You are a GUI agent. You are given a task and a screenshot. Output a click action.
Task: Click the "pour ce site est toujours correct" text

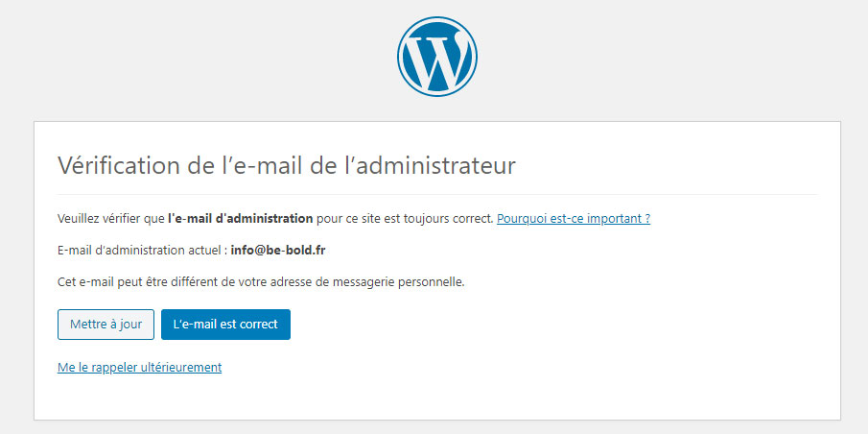click(405, 218)
